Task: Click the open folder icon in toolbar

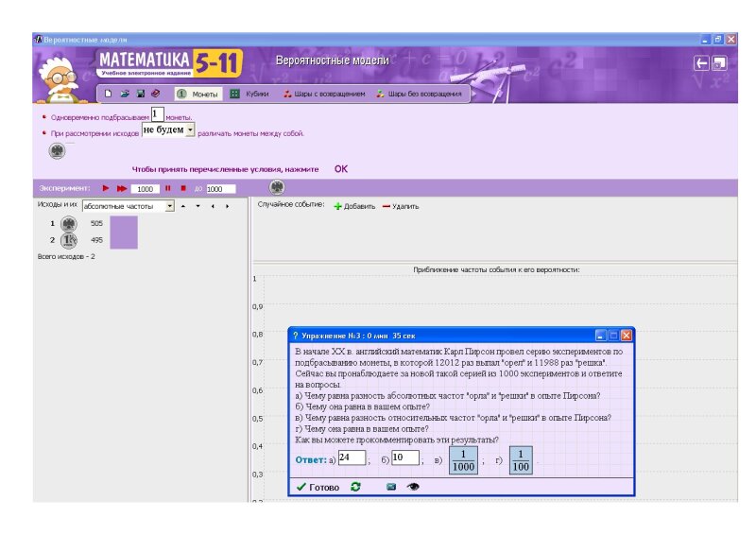Action: [124, 94]
